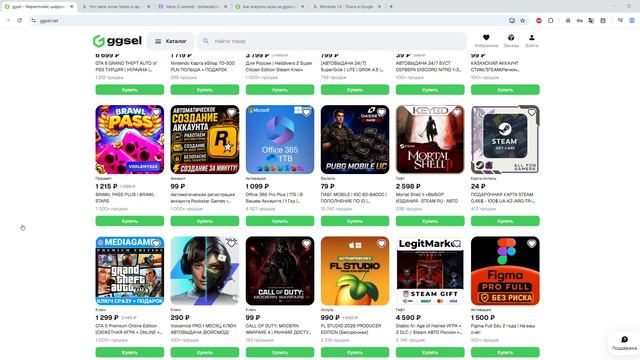The height and width of the screenshot is (360, 640).
Task: Buy the Nintendo eShop card in top row
Action: (x=205, y=89)
